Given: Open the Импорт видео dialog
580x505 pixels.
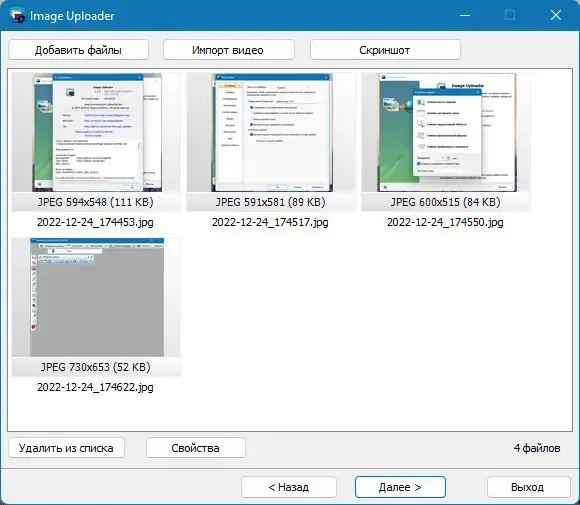Looking at the screenshot, I should (229, 50).
